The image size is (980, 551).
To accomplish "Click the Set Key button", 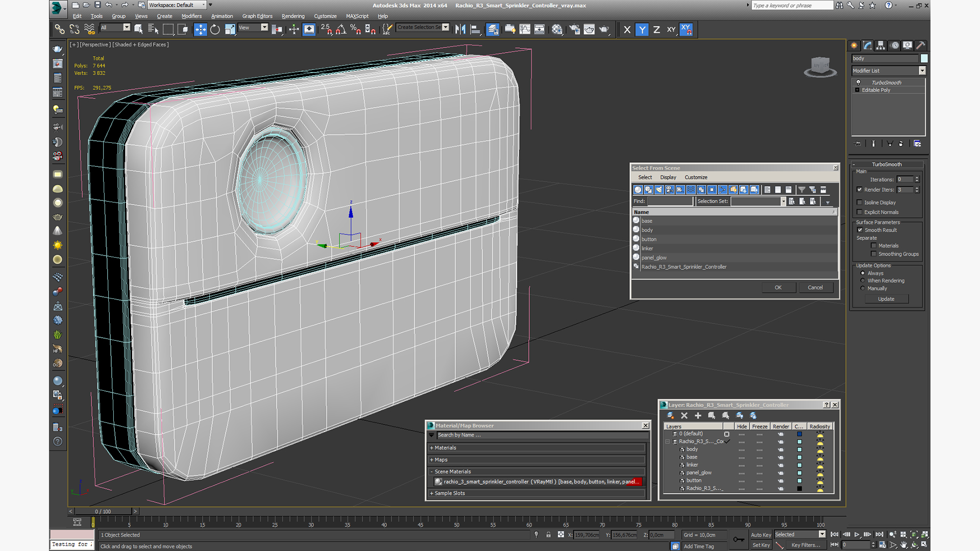I will tap(761, 545).
